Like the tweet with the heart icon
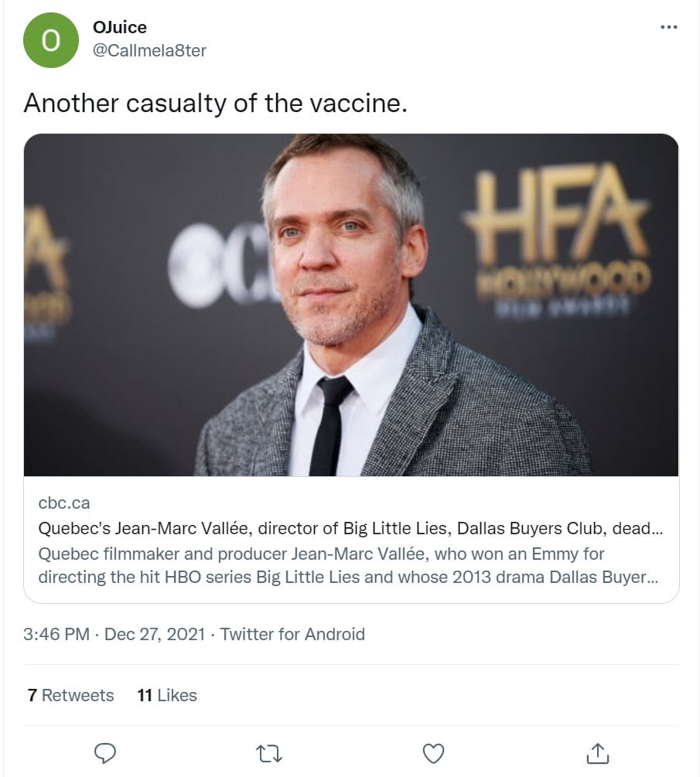700x777 pixels. click(433, 752)
